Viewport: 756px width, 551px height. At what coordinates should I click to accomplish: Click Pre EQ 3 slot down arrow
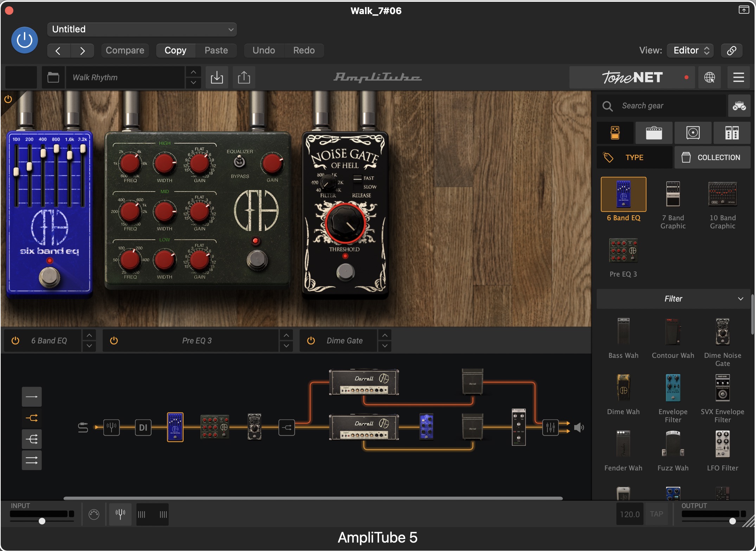[x=287, y=346]
